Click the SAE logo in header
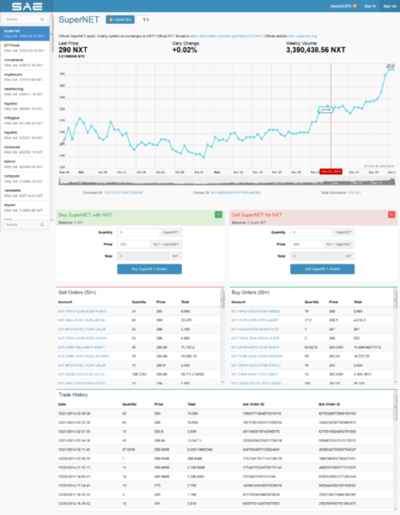Viewport: 400px width, 515px height. point(27,6)
